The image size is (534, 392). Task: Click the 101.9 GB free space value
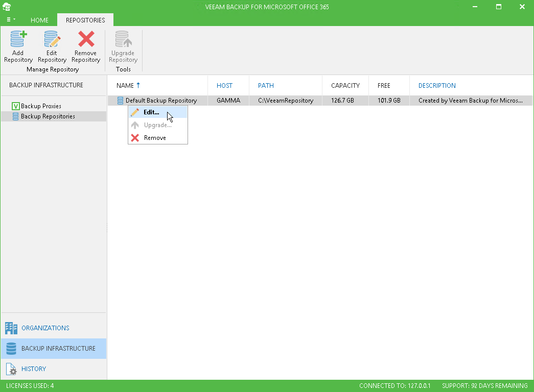pyautogui.click(x=389, y=101)
